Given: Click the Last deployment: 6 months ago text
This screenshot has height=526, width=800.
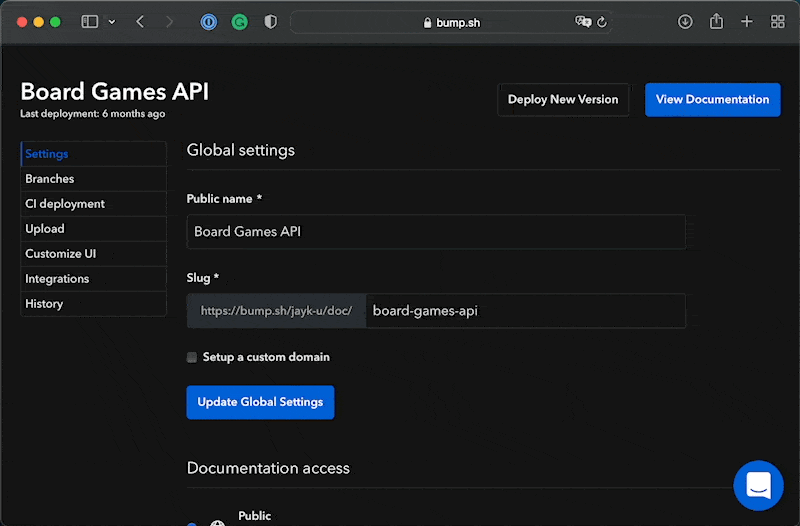Looking at the screenshot, I should tap(92, 114).
